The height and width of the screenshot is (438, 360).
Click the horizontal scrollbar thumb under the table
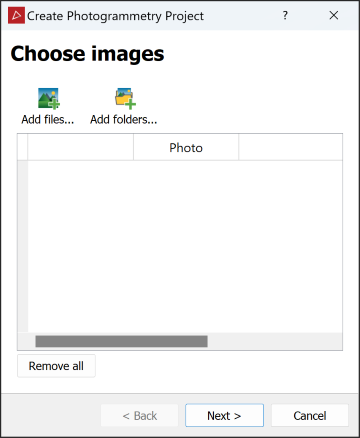pyautogui.click(x=121, y=341)
